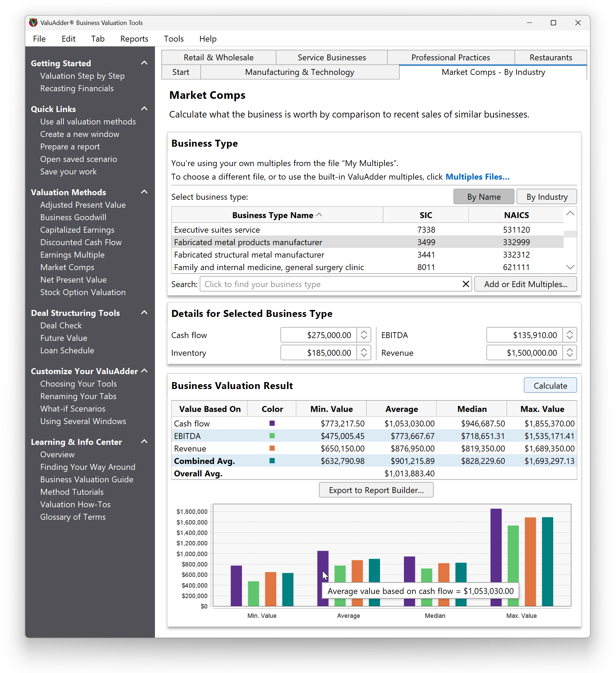
Task: Click the SIC column header
Action: pos(426,215)
